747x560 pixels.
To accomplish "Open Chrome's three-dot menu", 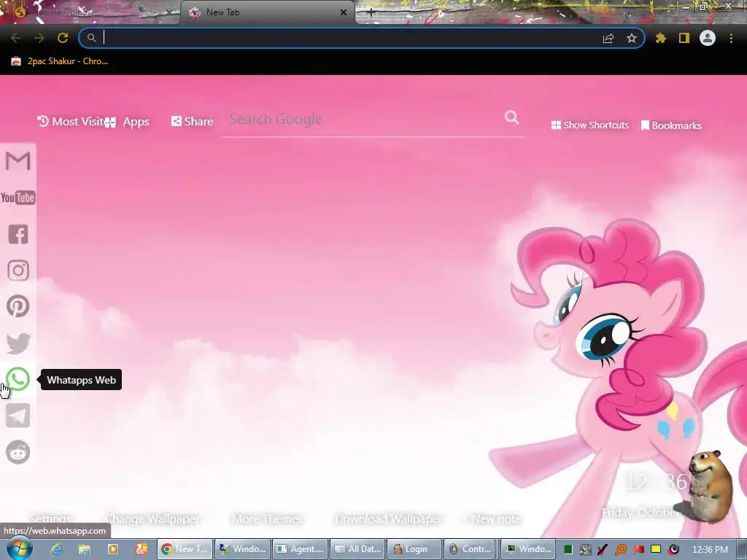I will [731, 38].
